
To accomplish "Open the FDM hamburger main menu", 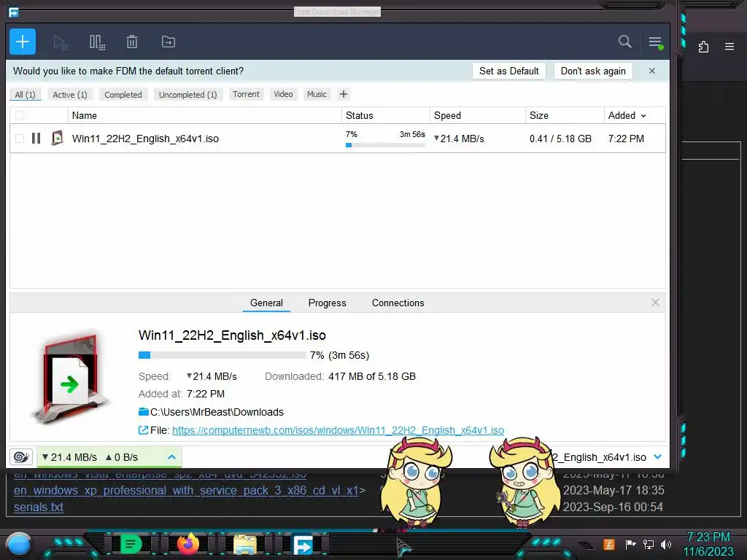I will tap(656, 42).
